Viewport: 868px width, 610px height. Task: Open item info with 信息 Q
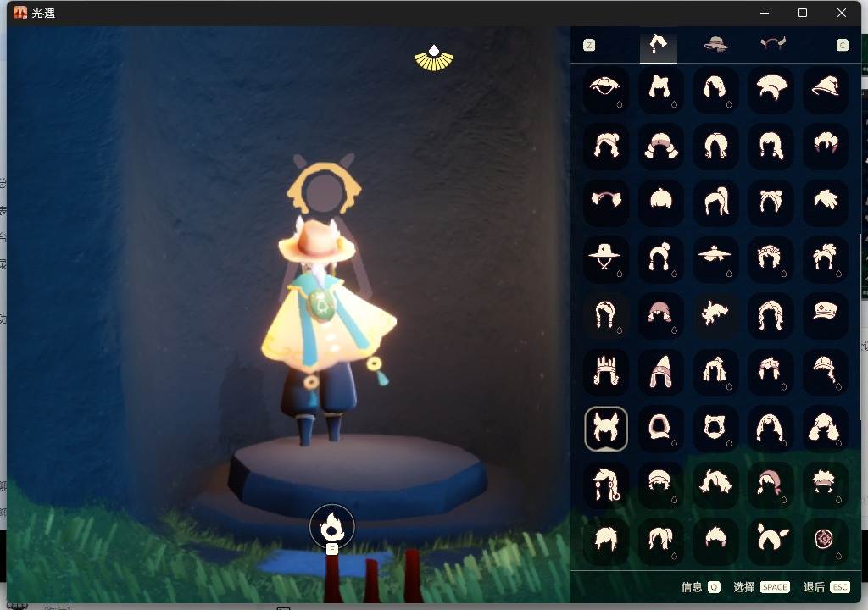click(700, 587)
